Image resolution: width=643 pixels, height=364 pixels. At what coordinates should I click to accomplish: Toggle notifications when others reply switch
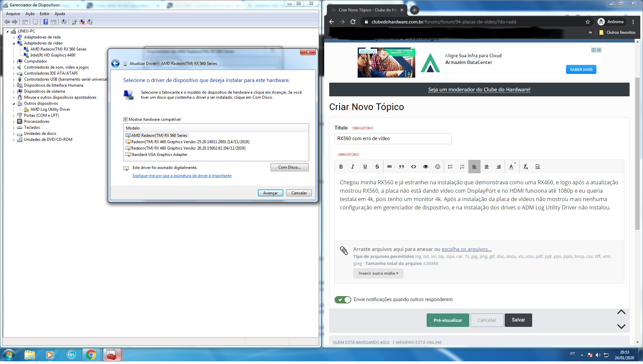pyautogui.click(x=343, y=300)
